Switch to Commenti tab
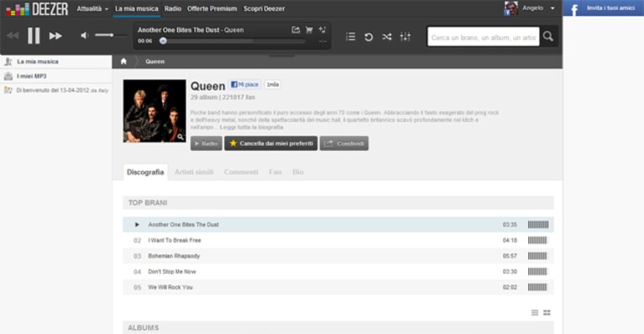 pyautogui.click(x=241, y=172)
